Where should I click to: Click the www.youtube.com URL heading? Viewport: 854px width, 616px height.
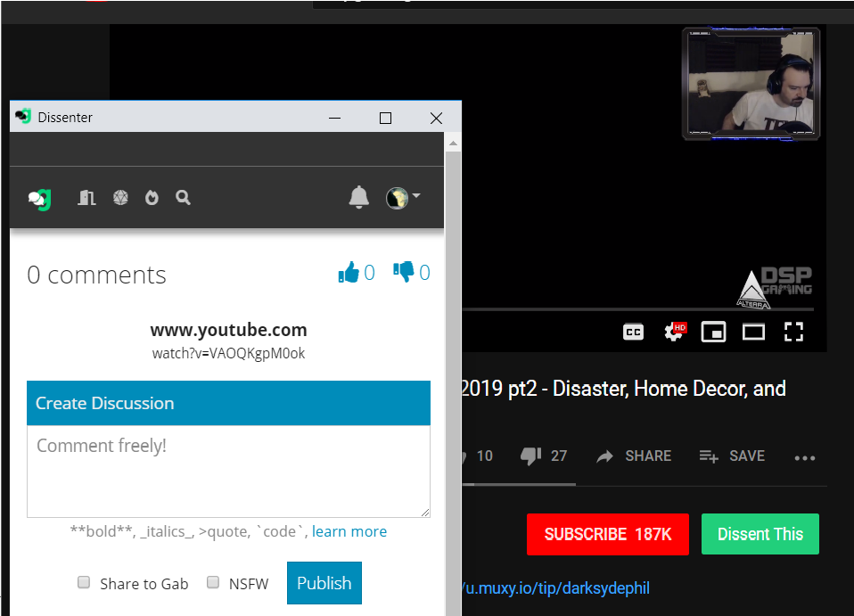click(229, 330)
